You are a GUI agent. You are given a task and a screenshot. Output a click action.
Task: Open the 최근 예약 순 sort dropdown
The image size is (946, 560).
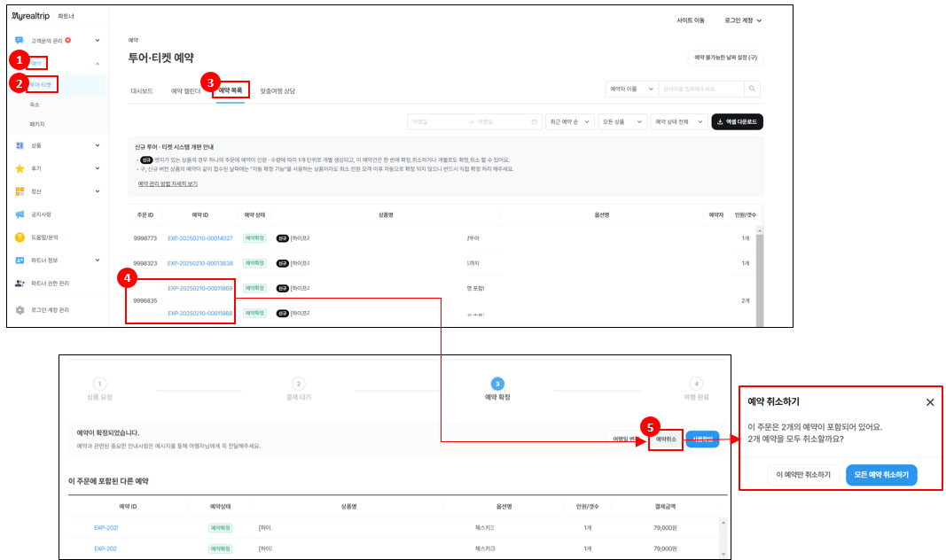[x=569, y=121]
